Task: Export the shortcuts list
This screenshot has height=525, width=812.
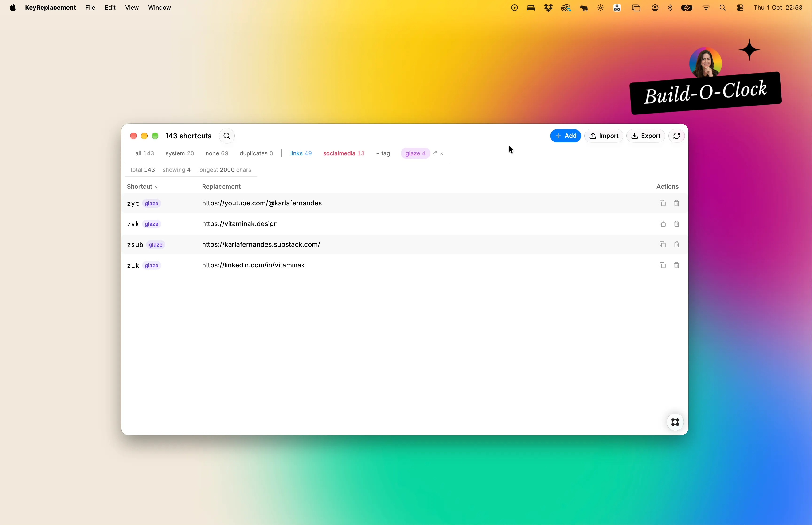Action: click(x=646, y=136)
